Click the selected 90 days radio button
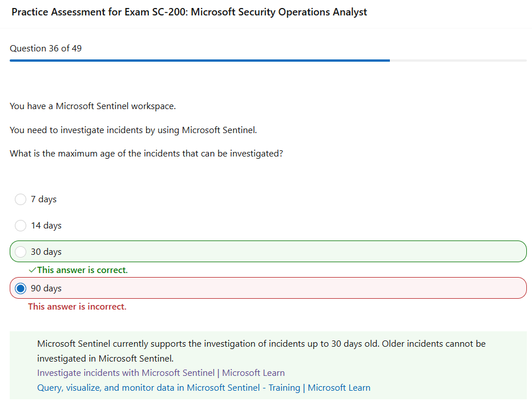The height and width of the screenshot is (405, 532). (x=21, y=288)
